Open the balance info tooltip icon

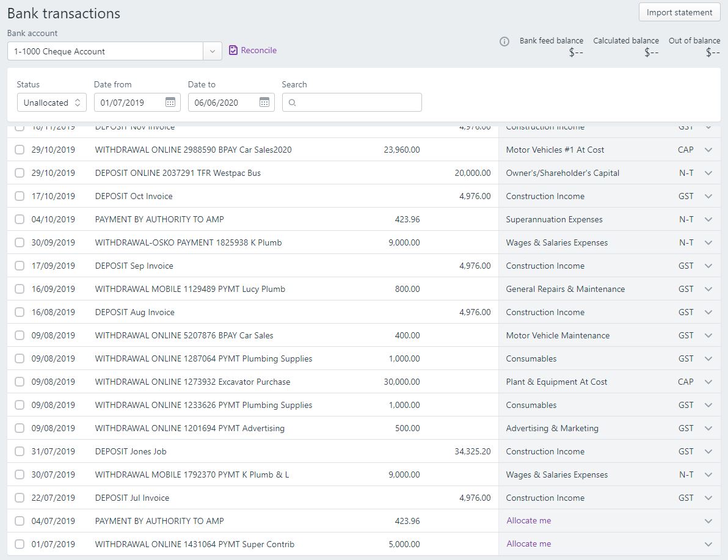click(x=503, y=42)
